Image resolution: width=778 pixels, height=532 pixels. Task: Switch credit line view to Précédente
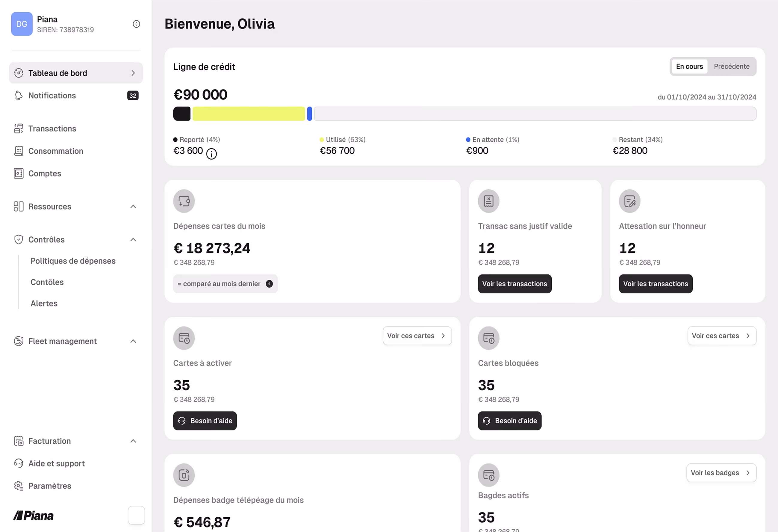pos(732,66)
